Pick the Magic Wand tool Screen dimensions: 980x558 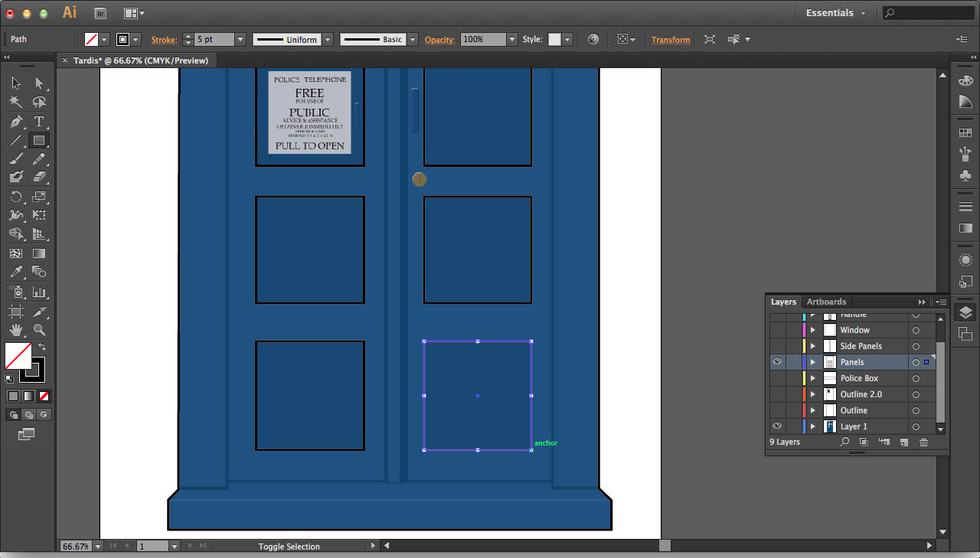pos(16,102)
